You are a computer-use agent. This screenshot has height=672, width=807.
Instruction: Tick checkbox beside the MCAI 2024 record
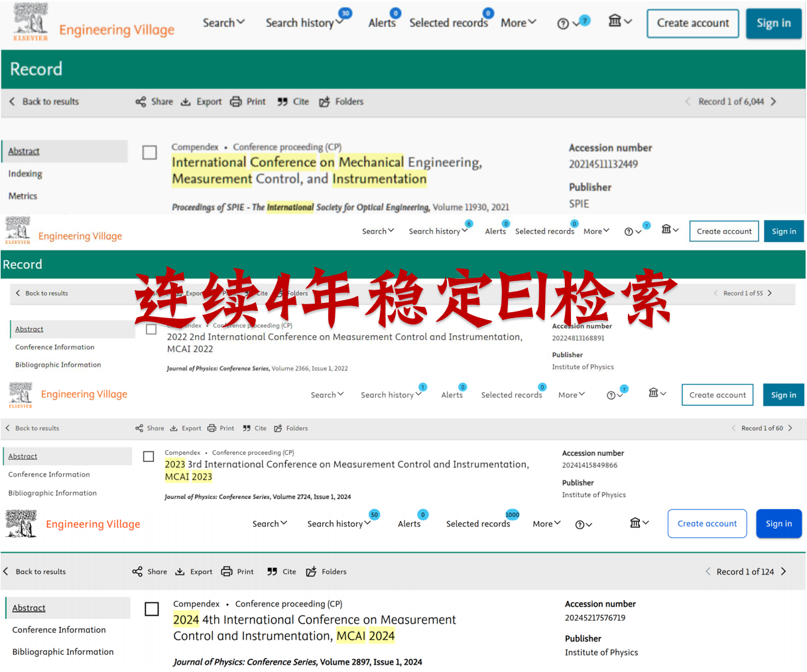point(152,608)
